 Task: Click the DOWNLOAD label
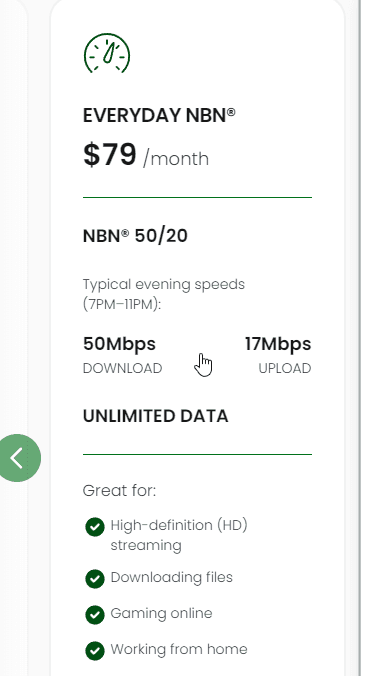[x=122, y=369]
